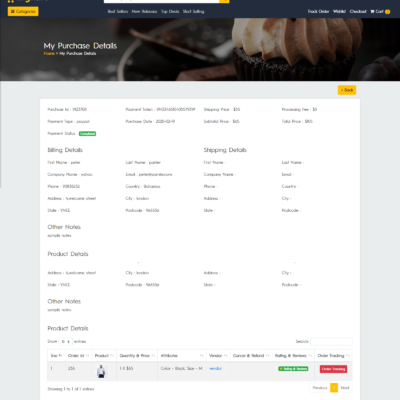Click the yellow search button icon
The width and height of the screenshot is (400, 400).
point(224,1)
